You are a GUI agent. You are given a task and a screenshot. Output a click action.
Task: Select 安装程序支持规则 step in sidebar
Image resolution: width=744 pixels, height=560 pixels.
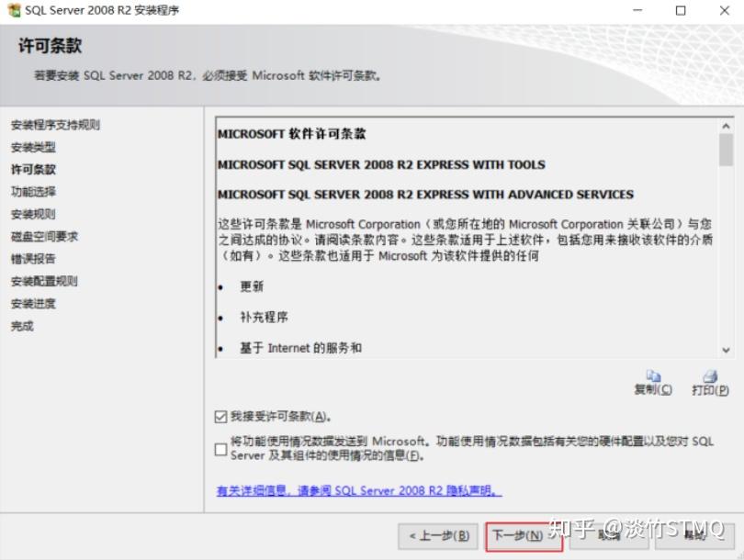coord(55,125)
